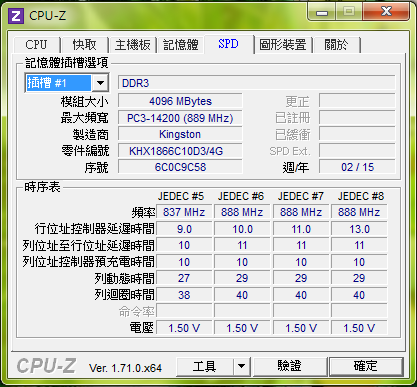
Task: Click the 電壓 row label
Action: pyautogui.click(x=142, y=328)
